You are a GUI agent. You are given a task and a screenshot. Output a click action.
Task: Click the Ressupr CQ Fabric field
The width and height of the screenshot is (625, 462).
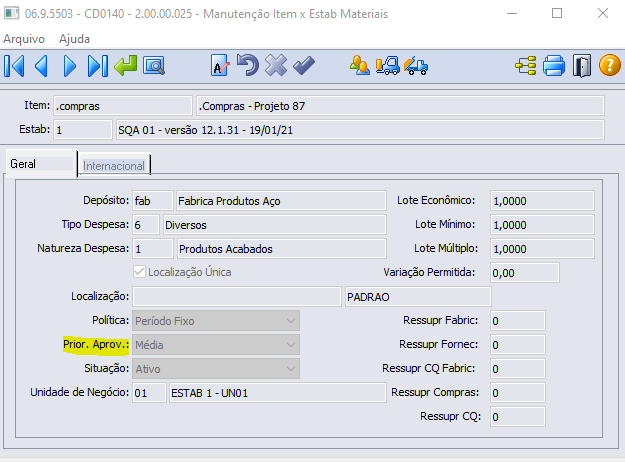click(517, 369)
